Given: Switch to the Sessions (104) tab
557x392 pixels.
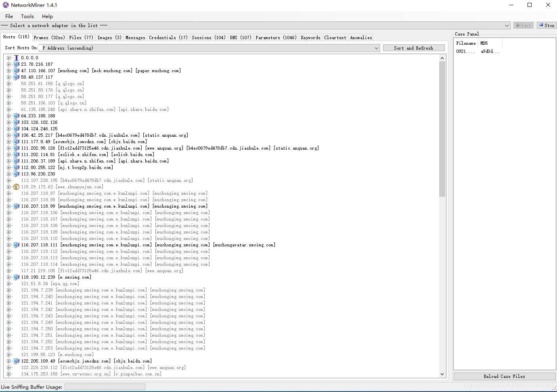Looking at the screenshot, I should (x=209, y=38).
